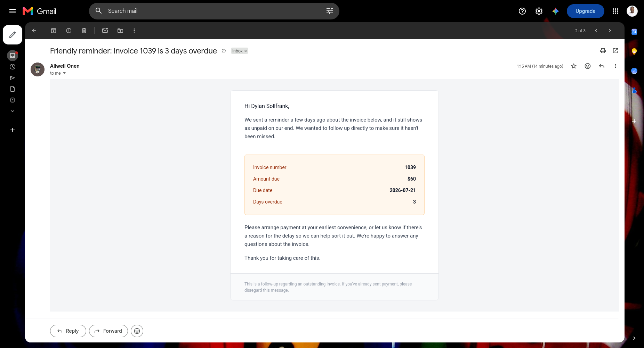644x348 pixels.
Task: Delete the email with trash icon
Action: pyautogui.click(x=84, y=31)
